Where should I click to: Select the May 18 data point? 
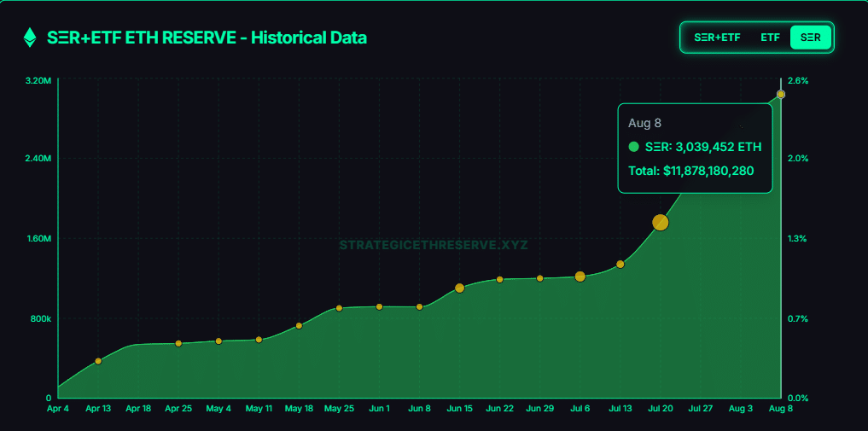pos(299,325)
